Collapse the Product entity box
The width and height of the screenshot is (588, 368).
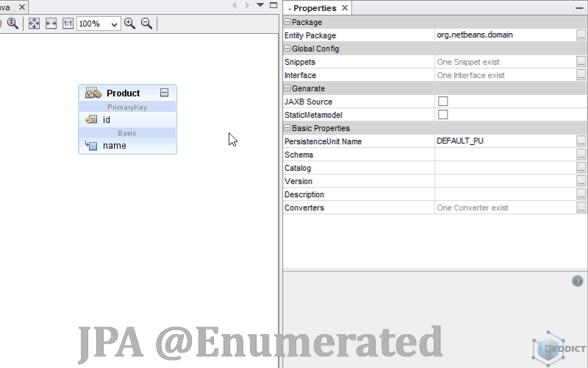click(164, 93)
